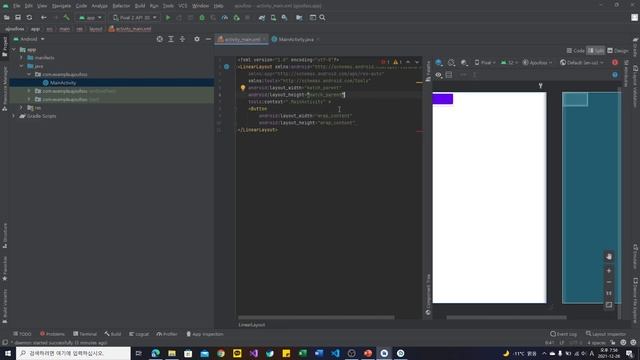Open the Default locale dropdown in preview

click(x=581, y=62)
